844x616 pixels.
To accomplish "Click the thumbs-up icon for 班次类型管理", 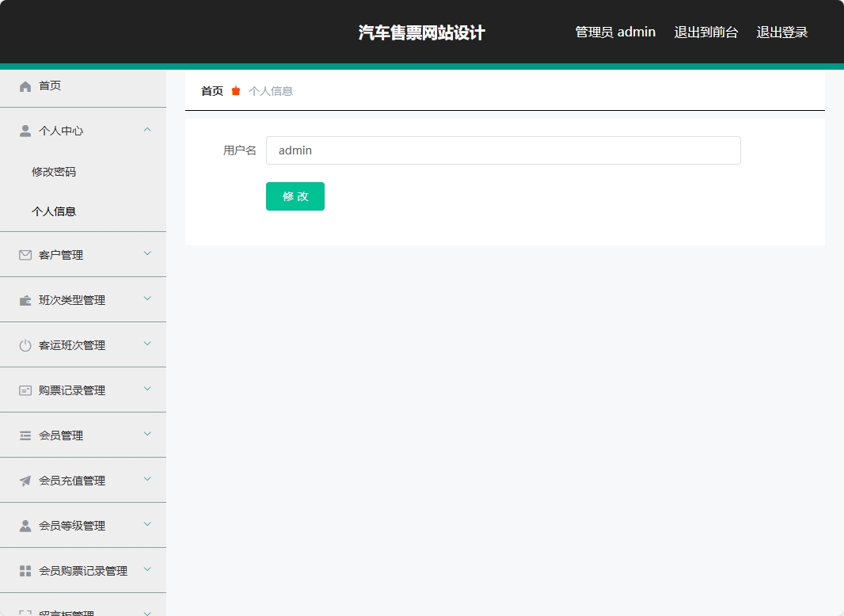I will [24, 298].
